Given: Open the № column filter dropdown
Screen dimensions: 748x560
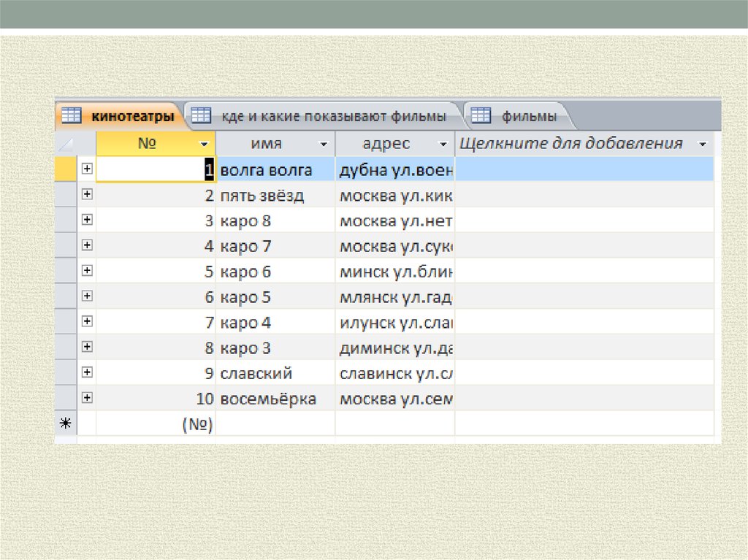Looking at the screenshot, I should click(x=204, y=144).
